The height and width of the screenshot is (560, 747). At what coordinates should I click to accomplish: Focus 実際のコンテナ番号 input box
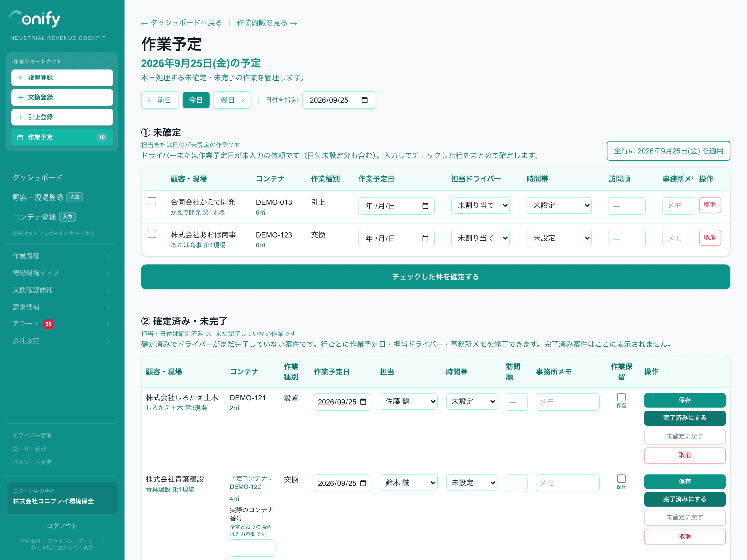[x=252, y=548]
